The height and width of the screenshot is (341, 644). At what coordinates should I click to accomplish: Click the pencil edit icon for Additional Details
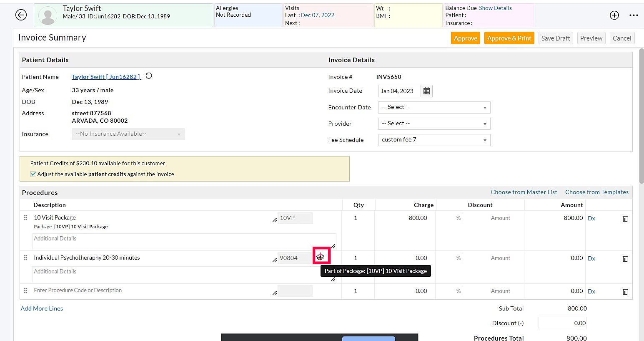tap(333, 246)
